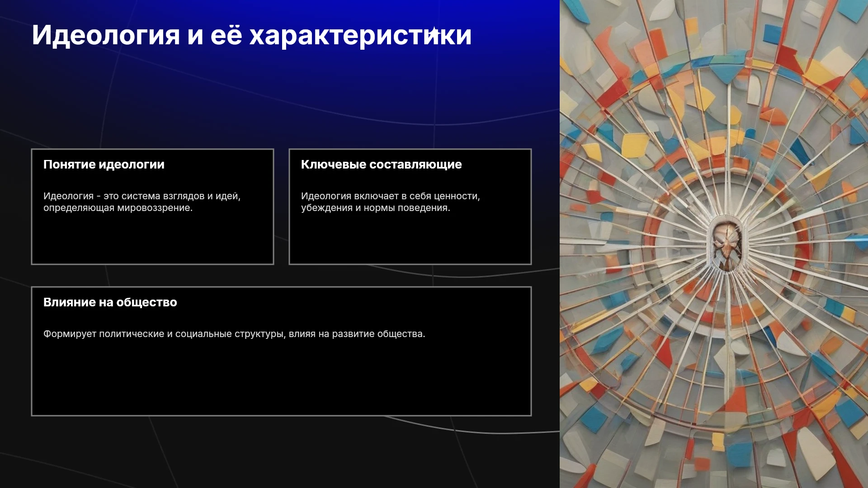Select the colorful mosaic artwork image
868x488 pixels.
[714, 244]
